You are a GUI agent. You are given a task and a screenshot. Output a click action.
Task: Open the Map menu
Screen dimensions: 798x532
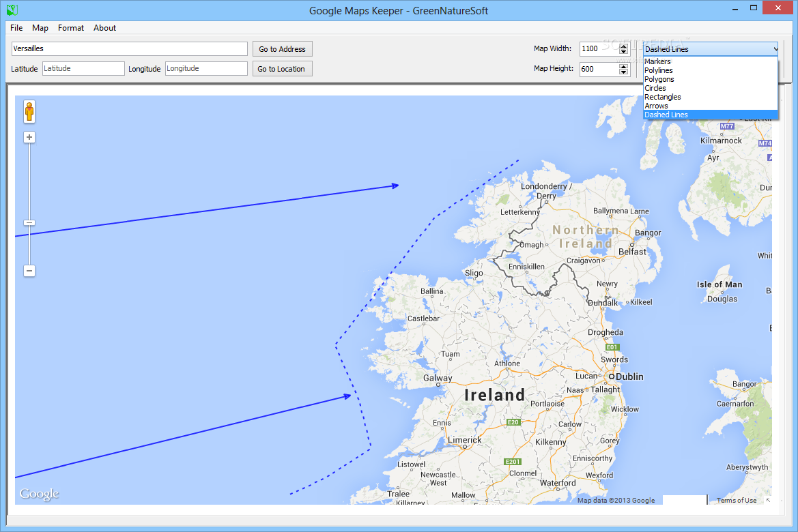click(x=40, y=28)
